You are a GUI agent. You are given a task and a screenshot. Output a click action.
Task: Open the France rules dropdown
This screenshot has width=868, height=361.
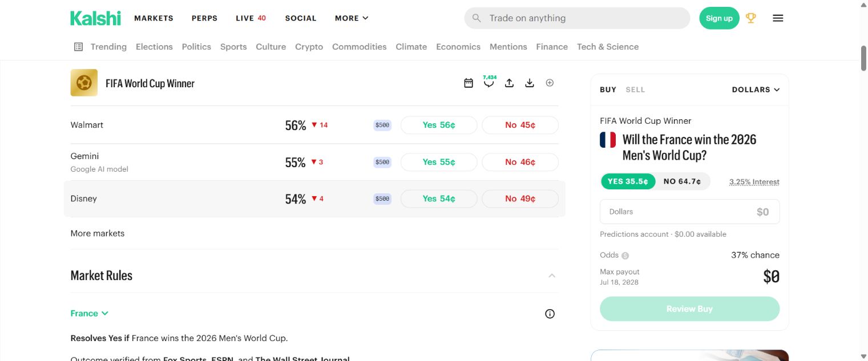90,313
